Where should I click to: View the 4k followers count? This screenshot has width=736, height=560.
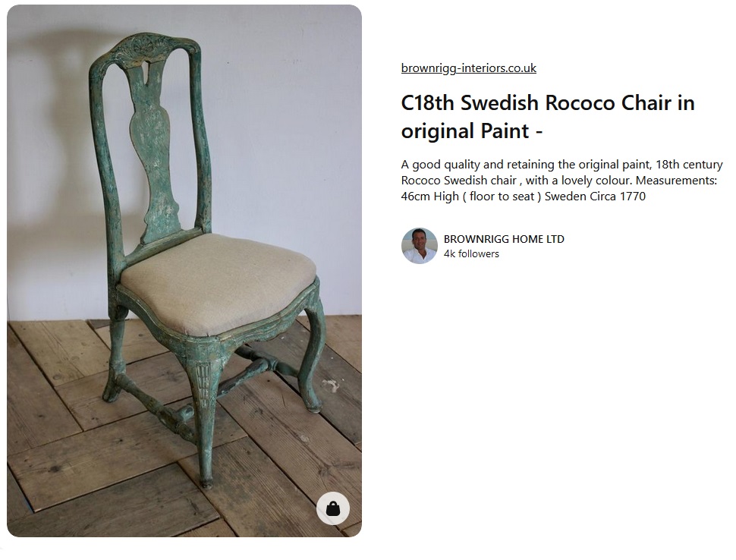[471, 254]
